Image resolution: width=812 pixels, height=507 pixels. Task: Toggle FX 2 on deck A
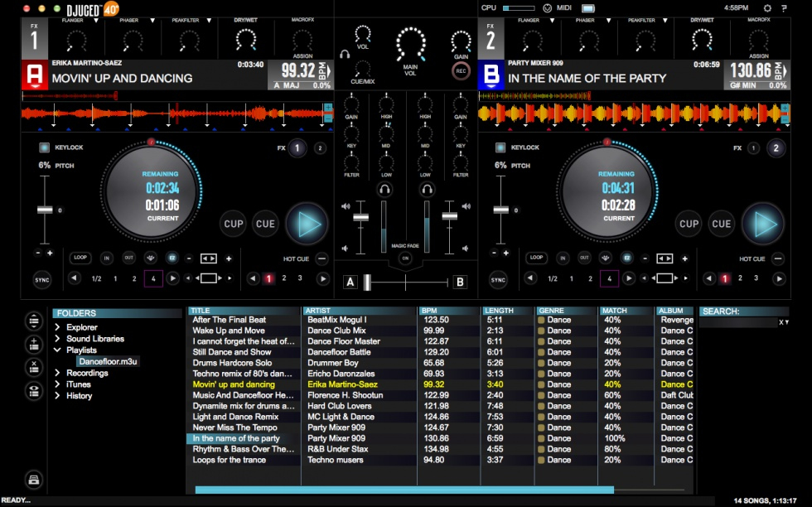[320, 148]
